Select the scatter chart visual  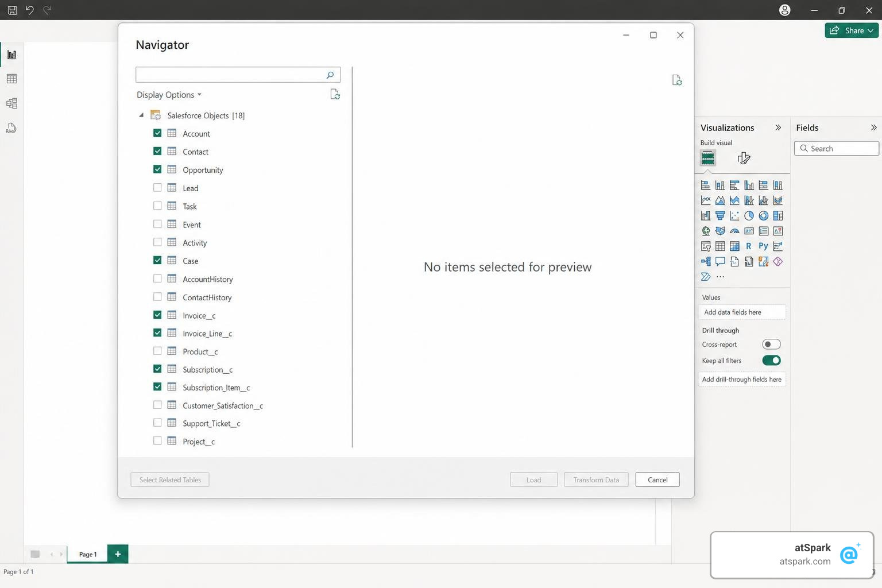(734, 216)
